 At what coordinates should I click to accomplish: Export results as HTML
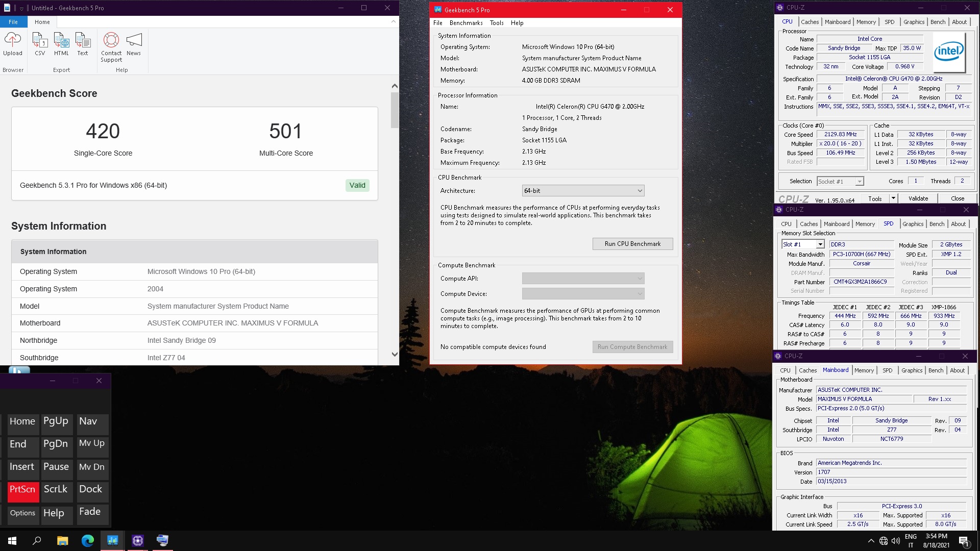coord(61,44)
